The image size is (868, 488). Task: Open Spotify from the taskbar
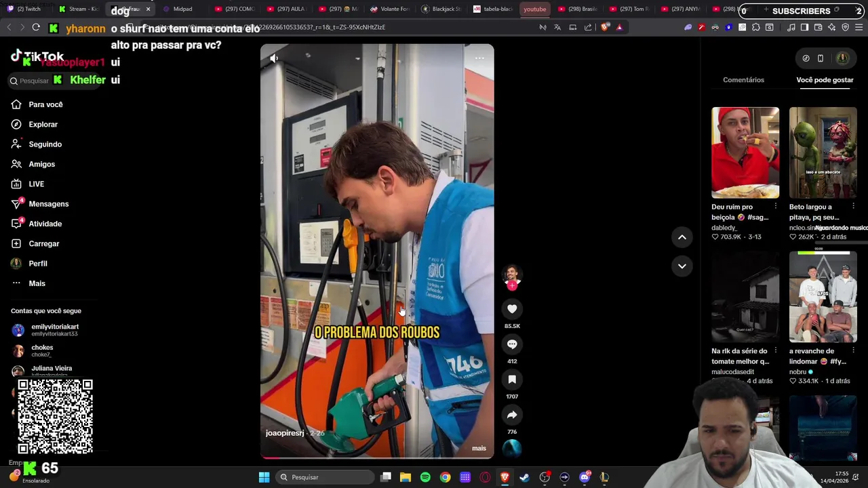click(x=425, y=477)
